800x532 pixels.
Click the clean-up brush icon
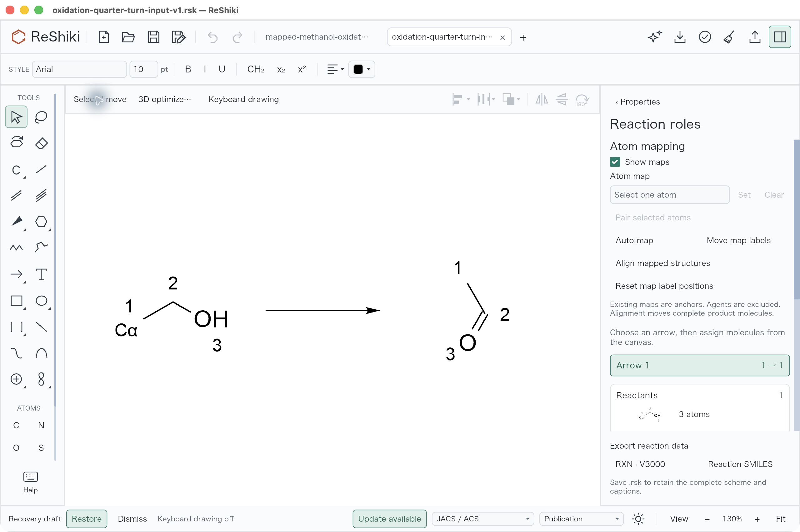tap(729, 37)
